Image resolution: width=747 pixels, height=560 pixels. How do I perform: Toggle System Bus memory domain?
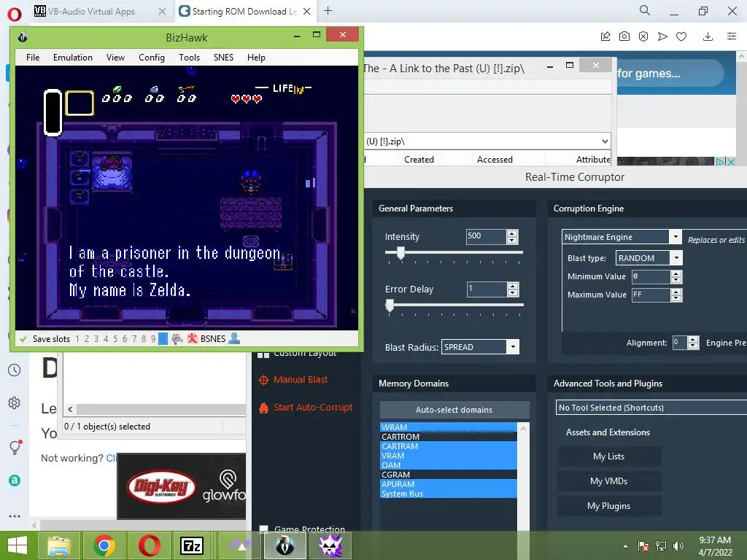point(449,494)
